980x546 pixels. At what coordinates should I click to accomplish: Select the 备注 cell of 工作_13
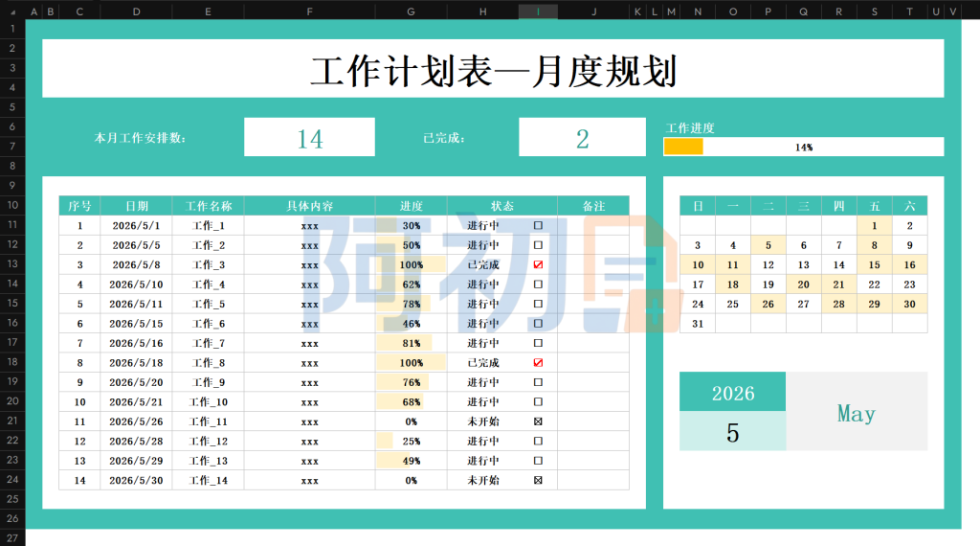click(x=593, y=461)
